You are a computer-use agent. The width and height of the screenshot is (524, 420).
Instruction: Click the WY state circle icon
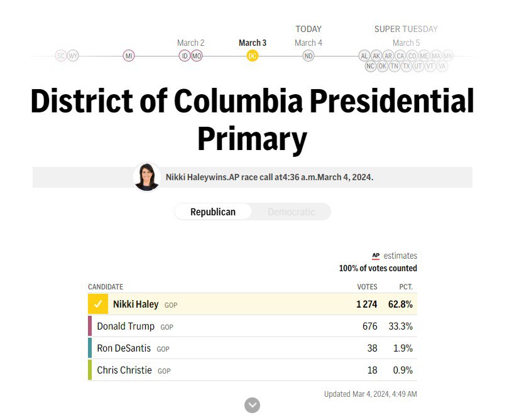pyautogui.click(x=73, y=56)
